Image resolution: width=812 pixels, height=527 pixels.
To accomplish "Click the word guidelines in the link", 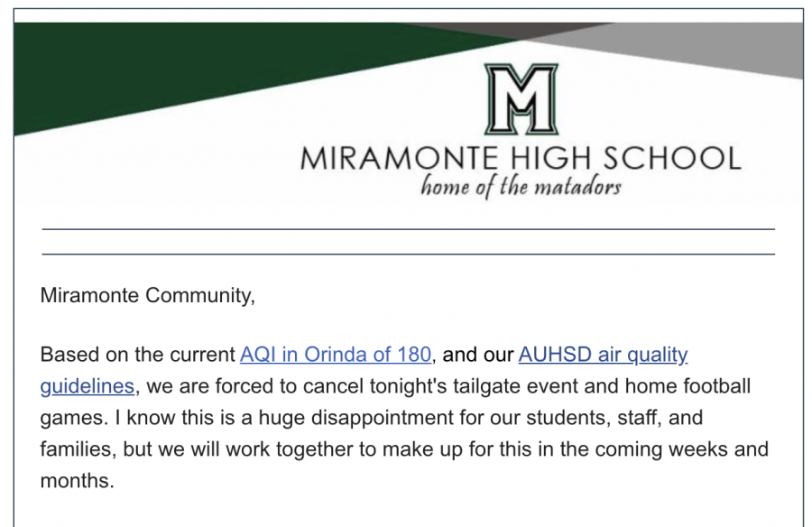I will pyautogui.click(x=88, y=386).
